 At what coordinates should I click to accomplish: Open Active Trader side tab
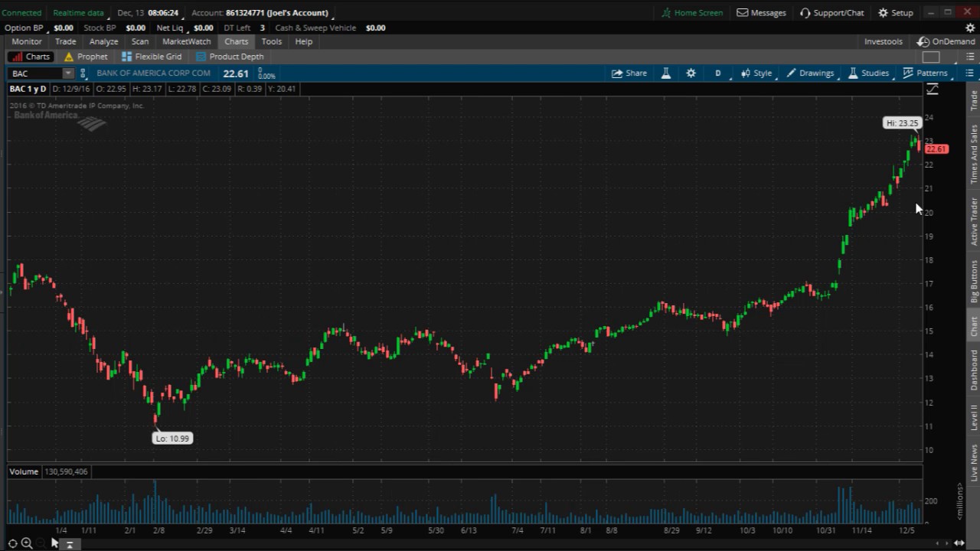point(974,222)
